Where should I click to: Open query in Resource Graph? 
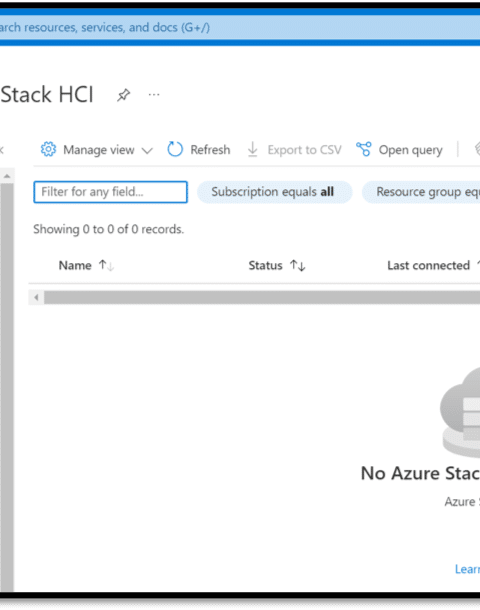(x=410, y=150)
